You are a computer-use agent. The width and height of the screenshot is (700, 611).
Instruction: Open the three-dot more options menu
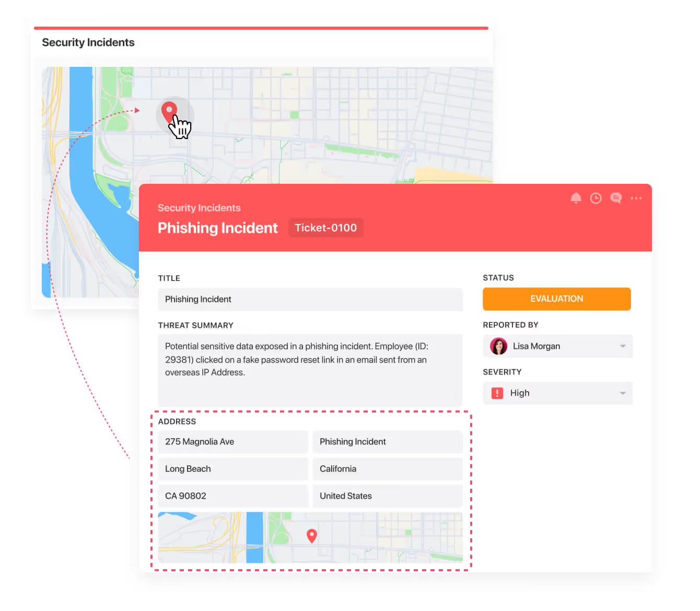[x=636, y=198]
